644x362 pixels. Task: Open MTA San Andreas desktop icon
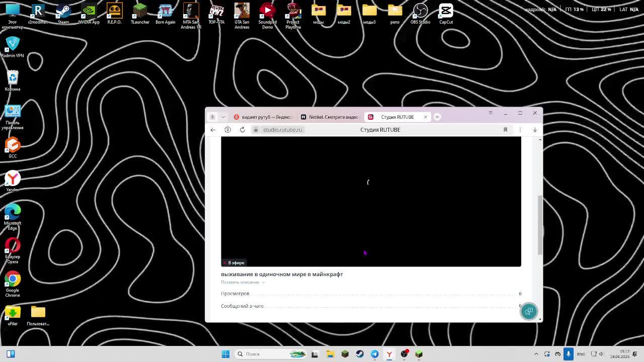(191, 16)
